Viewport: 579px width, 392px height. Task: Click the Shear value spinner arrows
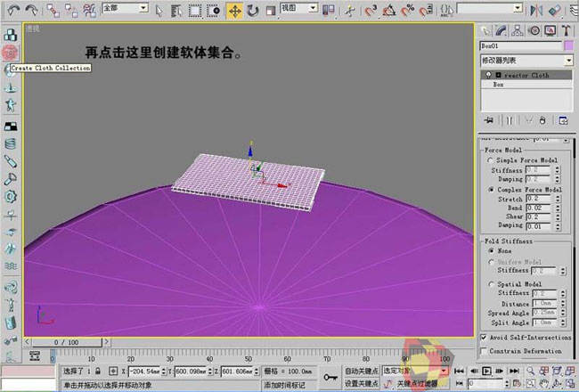tap(558, 216)
